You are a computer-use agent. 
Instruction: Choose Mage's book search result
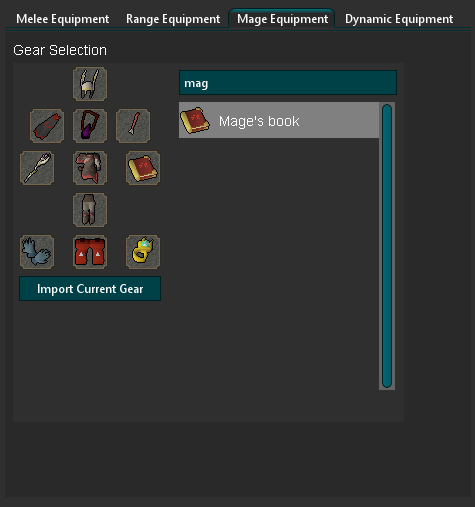[279, 120]
